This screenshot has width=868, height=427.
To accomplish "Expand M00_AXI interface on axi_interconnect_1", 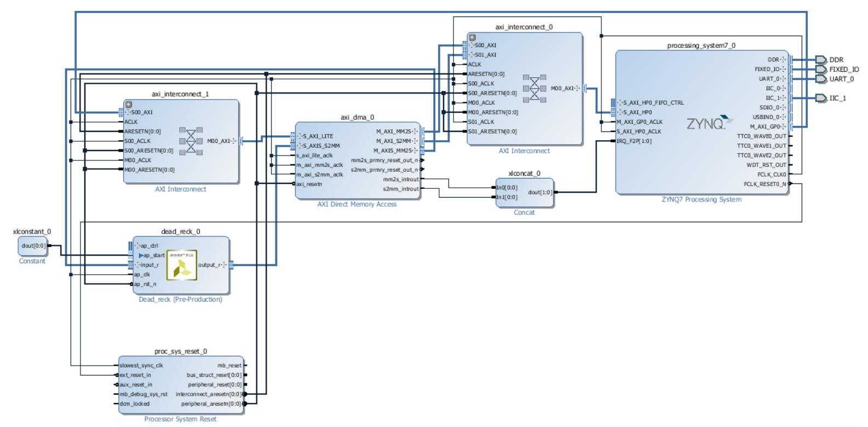I will pos(234,141).
